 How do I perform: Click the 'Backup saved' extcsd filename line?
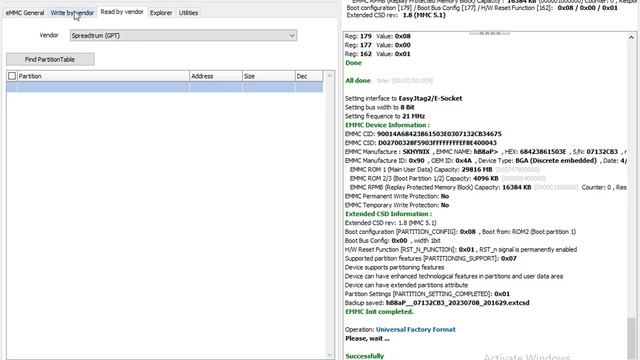437,303
